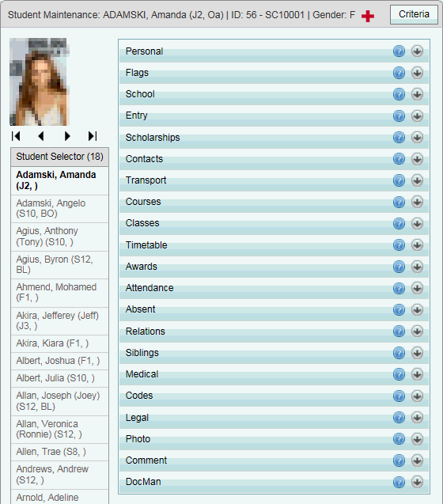Expand the DocMan section arrow
This screenshot has width=443, height=504.
(x=417, y=482)
